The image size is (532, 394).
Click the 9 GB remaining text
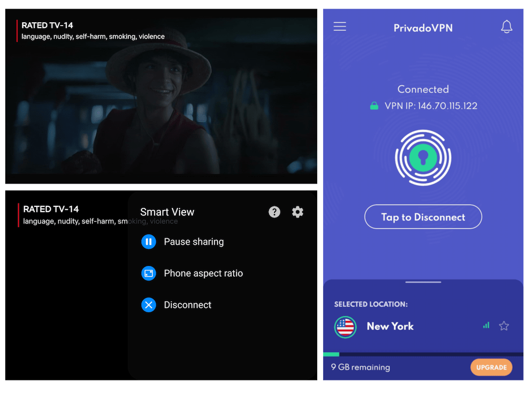click(360, 367)
